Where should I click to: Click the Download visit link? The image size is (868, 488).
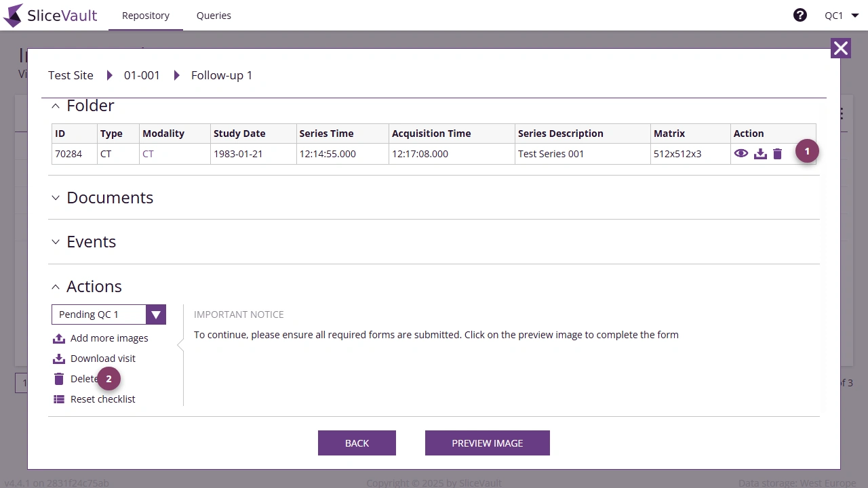point(103,359)
